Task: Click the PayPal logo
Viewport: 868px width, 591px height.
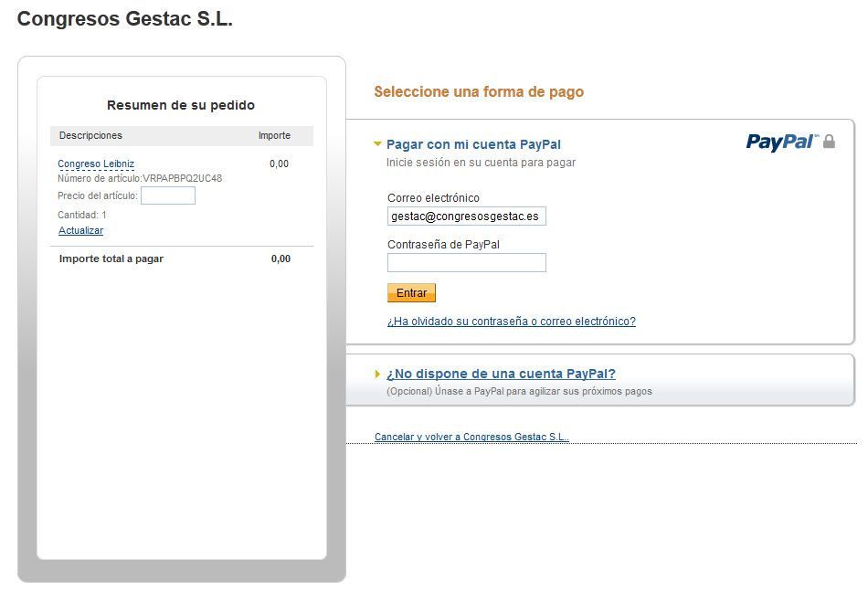Action: click(x=781, y=142)
